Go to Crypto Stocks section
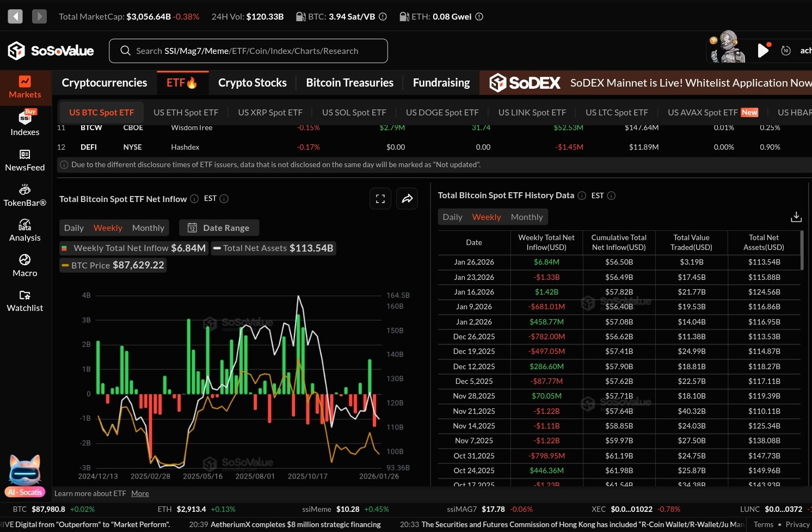 tap(252, 83)
